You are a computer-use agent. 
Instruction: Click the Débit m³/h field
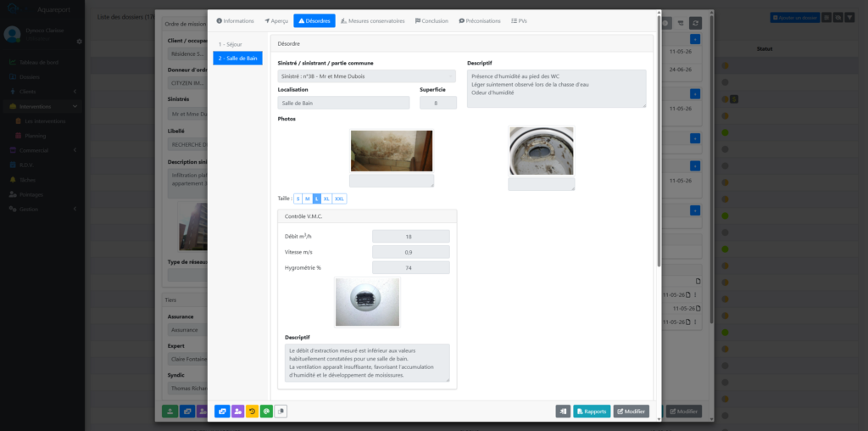click(x=411, y=237)
